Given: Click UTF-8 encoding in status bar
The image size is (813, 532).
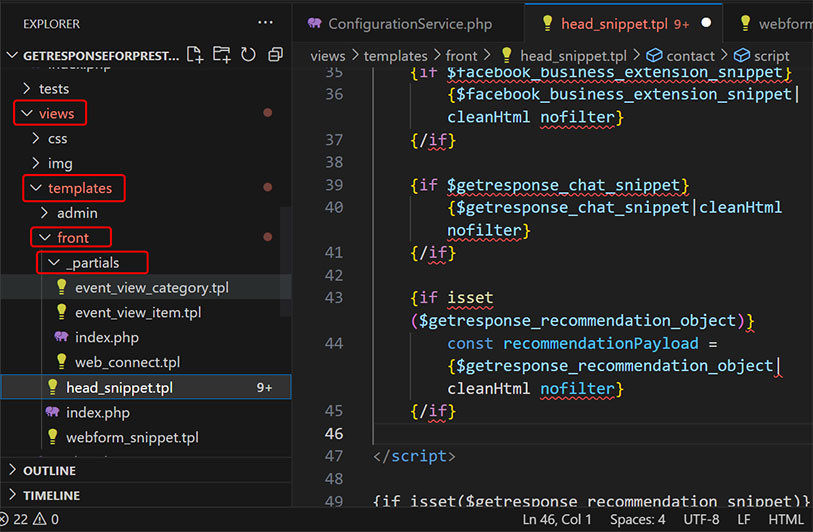Looking at the screenshot, I should (x=701, y=519).
